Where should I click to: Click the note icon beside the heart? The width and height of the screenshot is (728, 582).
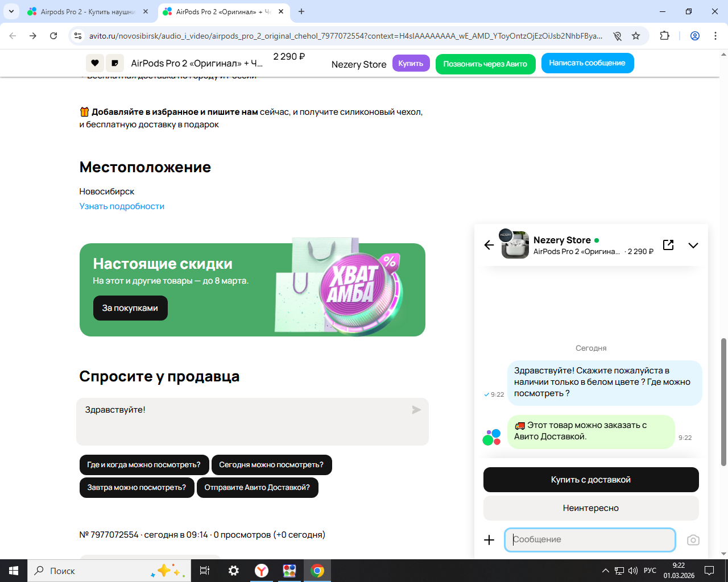pyautogui.click(x=115, y=63)
